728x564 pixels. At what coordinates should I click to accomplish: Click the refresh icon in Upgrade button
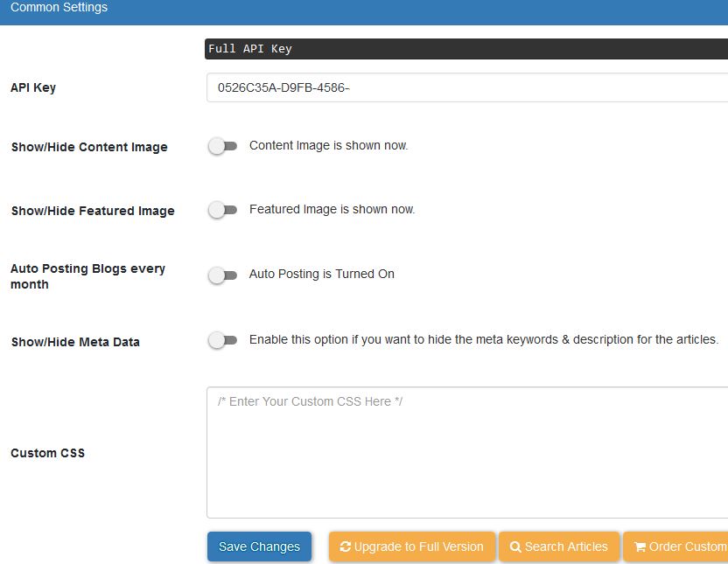[x=345, y=547]
